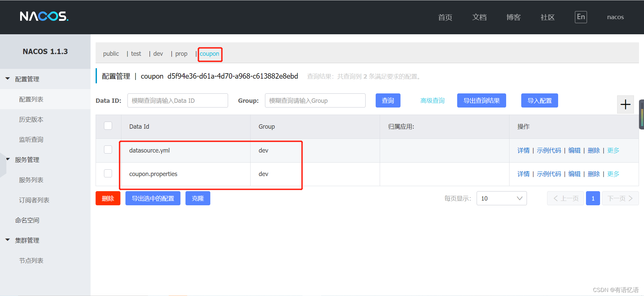This screenshot has width=644, height=296.
Task: Collapse the 配置管理 menu arrow
Action: (x=8, y=79)
